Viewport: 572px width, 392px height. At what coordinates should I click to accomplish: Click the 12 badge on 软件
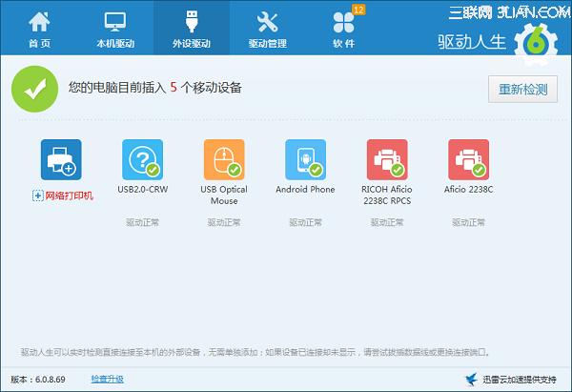[x=358, y=10]
